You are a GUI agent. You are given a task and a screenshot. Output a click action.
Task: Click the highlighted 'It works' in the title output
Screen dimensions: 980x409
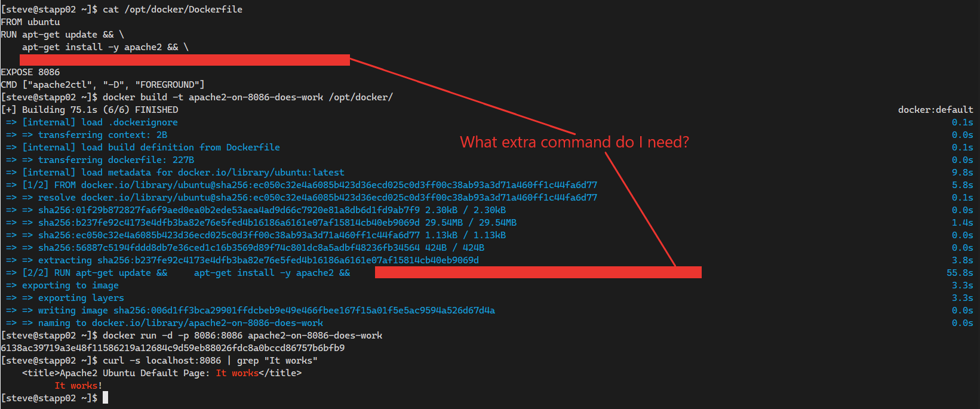click(x=237, y=373)
